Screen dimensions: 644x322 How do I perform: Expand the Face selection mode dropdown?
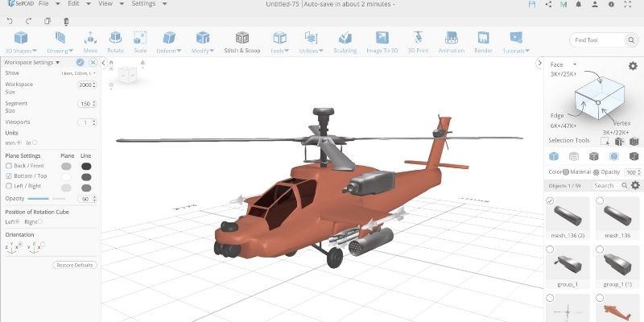click(563, 64)
